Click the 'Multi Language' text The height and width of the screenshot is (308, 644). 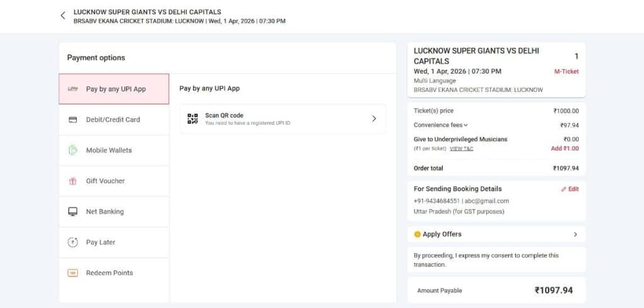click(x=435, y=81)
